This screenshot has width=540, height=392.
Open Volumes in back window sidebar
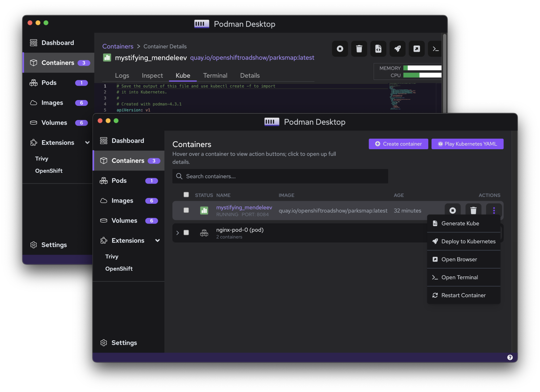[x=57, y=122]
